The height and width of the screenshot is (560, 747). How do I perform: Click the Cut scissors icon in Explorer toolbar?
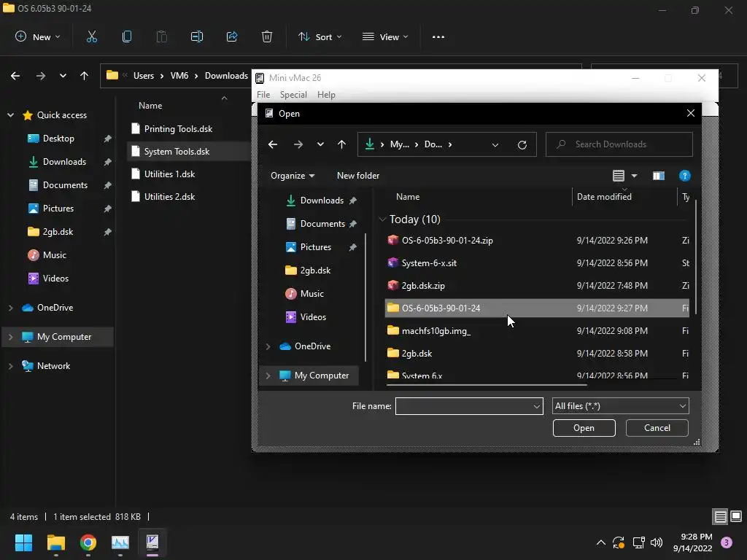pos(91,36)
